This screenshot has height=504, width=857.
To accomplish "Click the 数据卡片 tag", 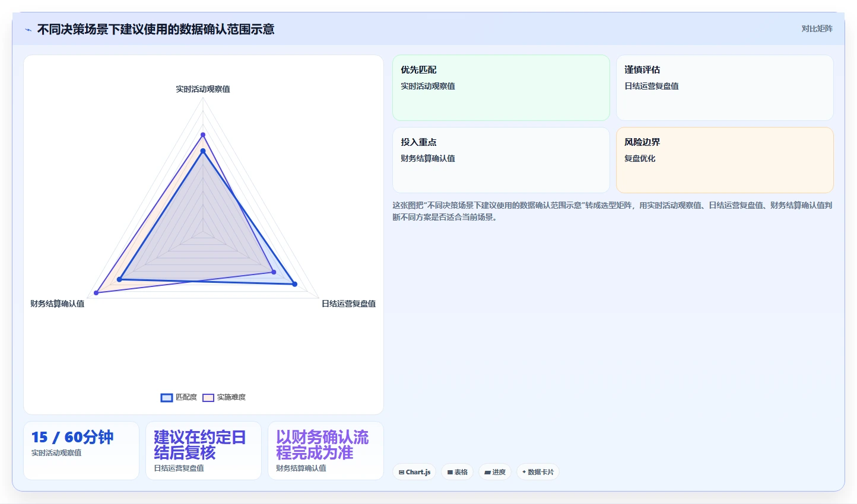I will (538, 472).
